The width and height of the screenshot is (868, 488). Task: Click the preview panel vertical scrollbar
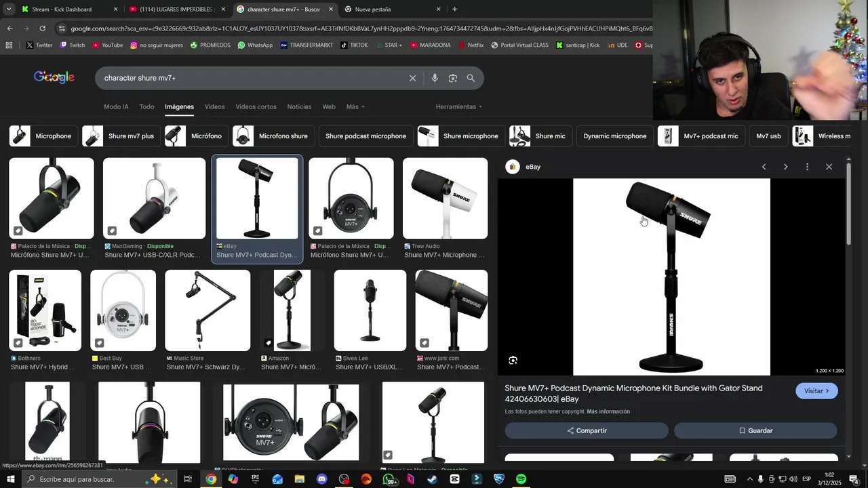(x=849, y=203)
